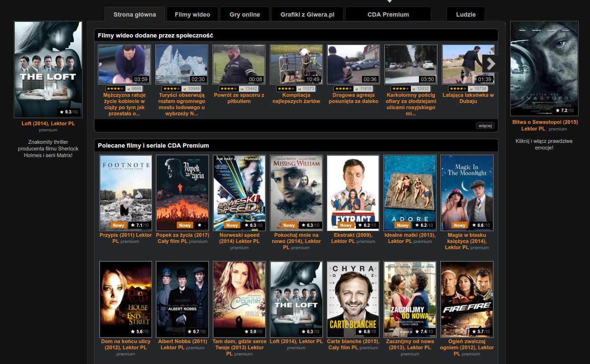
Task: Click the star rating with 13442 views
Action: point(239,89)
